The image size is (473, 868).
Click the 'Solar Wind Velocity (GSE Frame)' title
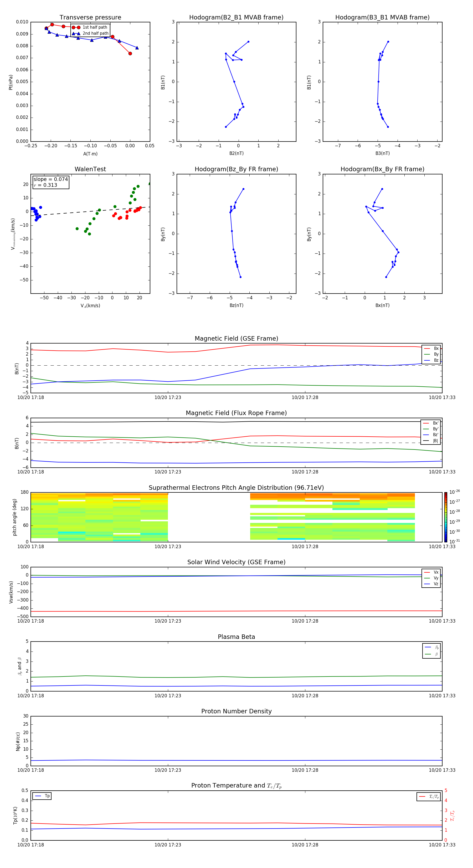point(236,562)
